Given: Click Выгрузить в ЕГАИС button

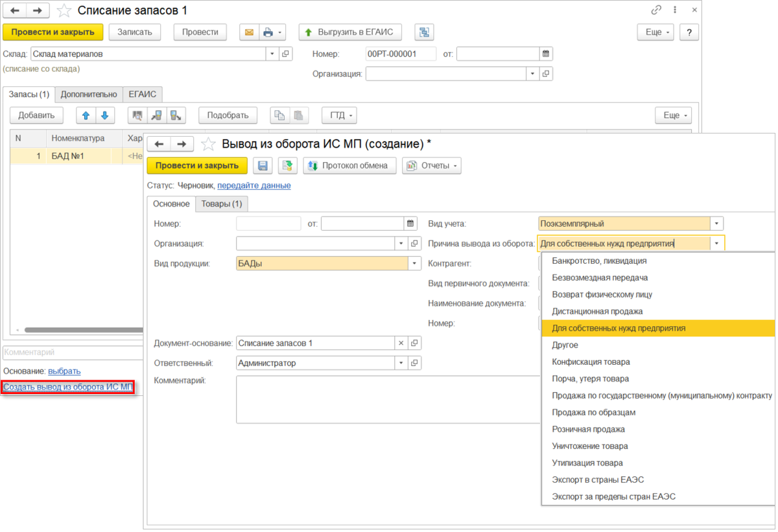Looking at the screenshot, I should [350, 32].
